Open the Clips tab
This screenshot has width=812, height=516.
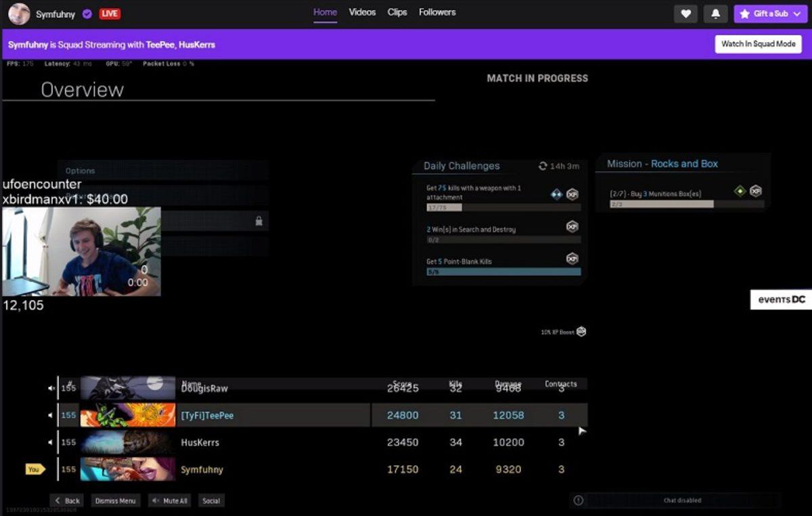(x=397, y=12)
